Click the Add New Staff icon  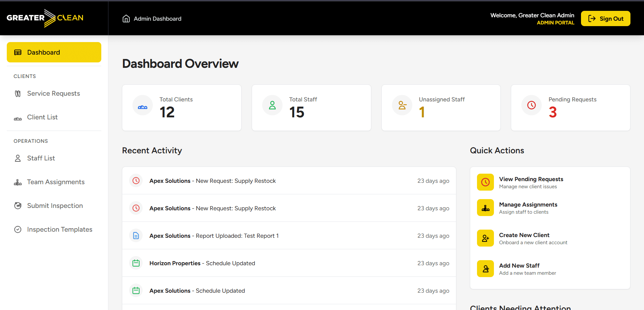pos(485,269)
